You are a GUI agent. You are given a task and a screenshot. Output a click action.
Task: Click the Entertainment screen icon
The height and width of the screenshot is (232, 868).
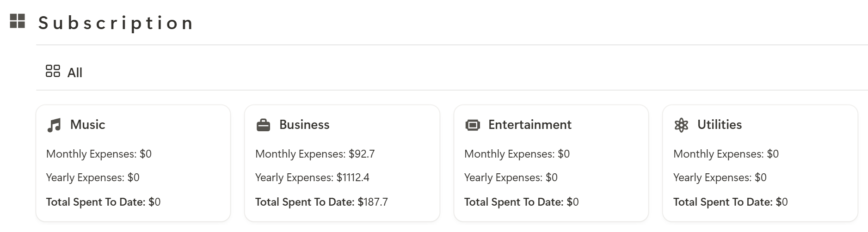pyautogui.click(x=472, y=125)
